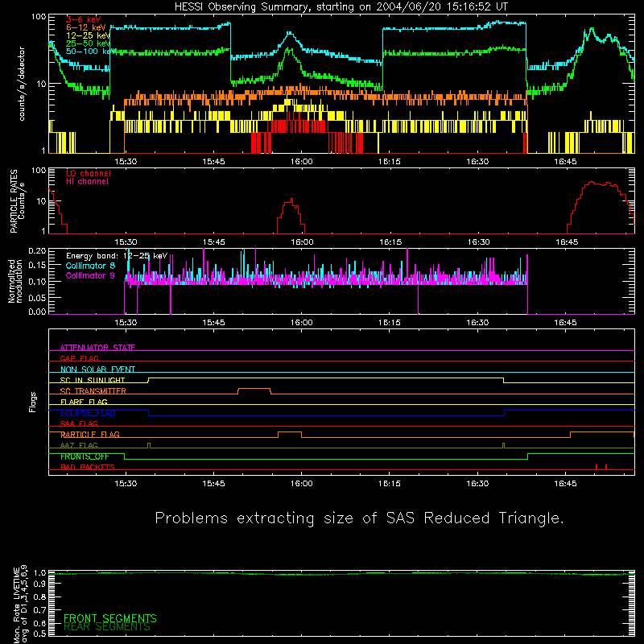Select the "Collimator 8" legend label

90,266
